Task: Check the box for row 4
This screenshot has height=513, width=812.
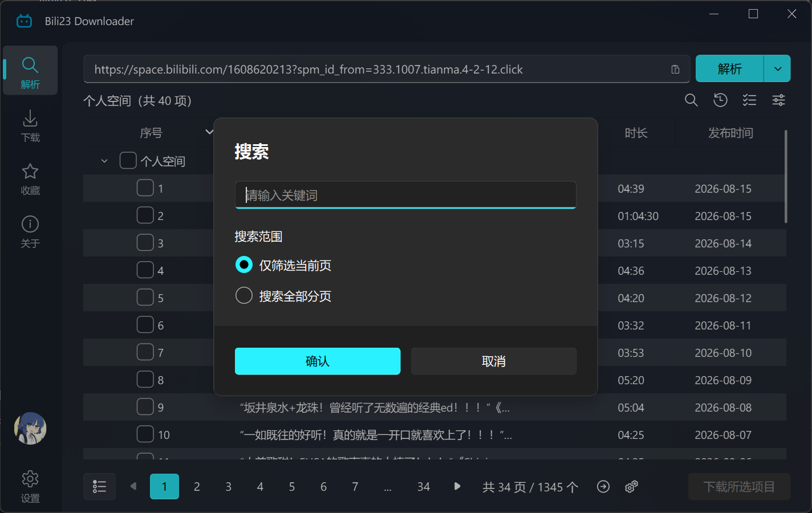Action: pos(145,270)
